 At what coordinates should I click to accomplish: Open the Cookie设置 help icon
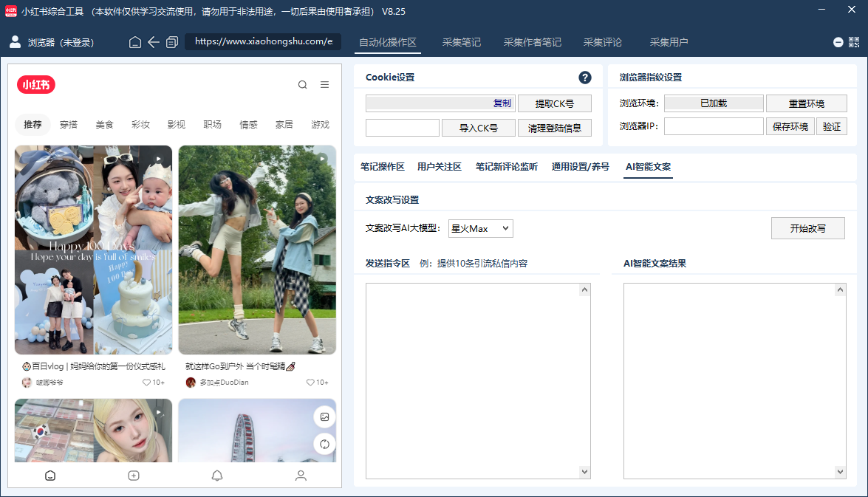pyautogui.click(x=584, y=78)
